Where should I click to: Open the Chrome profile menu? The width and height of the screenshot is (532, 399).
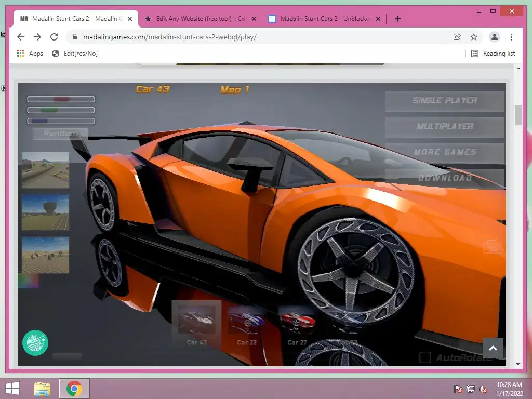click(495, 37)
